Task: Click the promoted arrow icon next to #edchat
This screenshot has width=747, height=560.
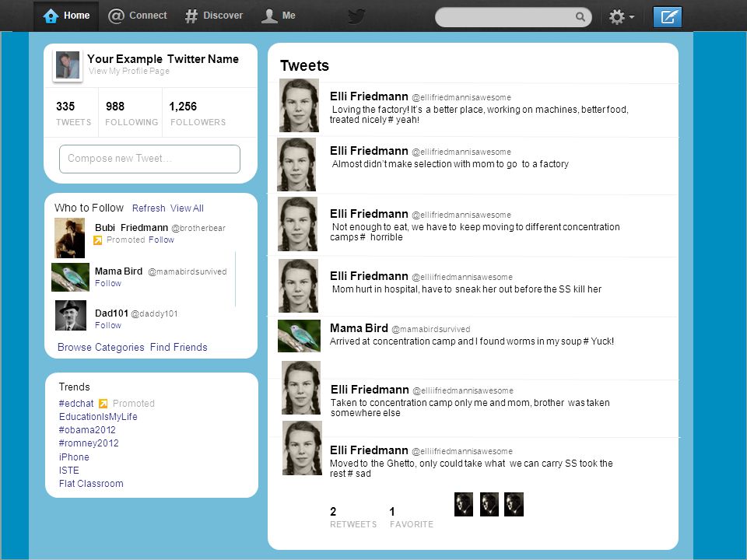Action: [x=103, y=404]
